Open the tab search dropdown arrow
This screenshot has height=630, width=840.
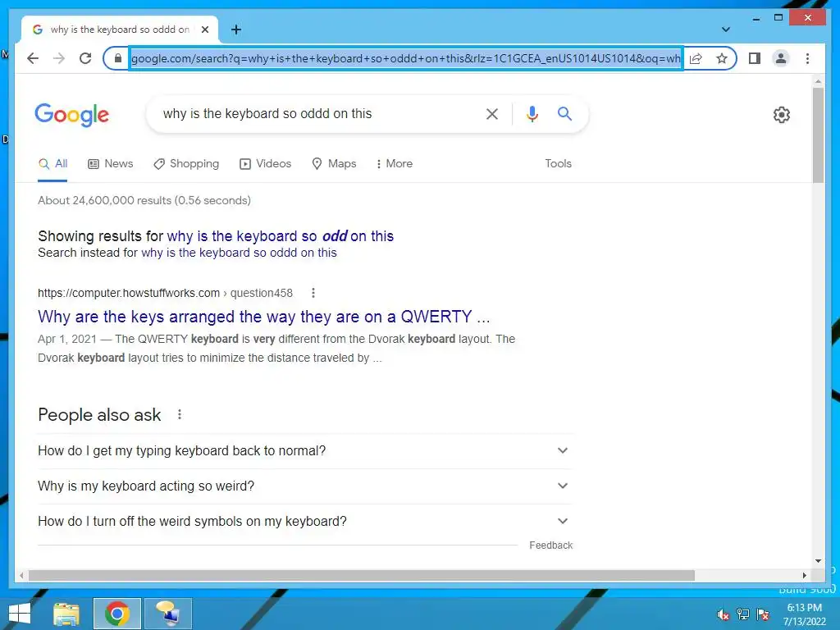725,30
